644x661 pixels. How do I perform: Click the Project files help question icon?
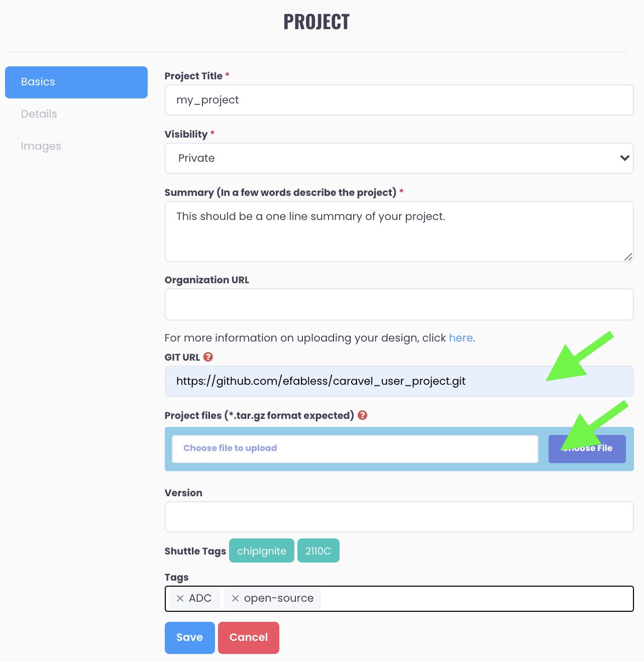click(363, 415)
